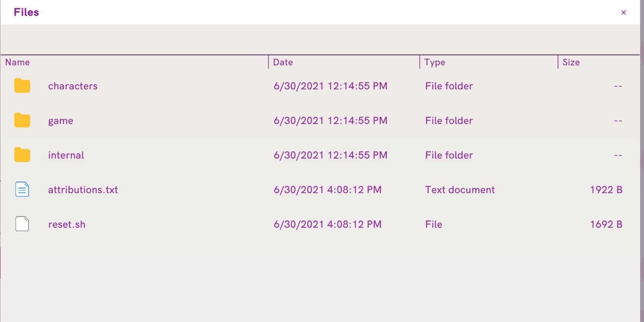Click the internal folder icon
This screenshot has width=644, height=322.
coord(22,155)
